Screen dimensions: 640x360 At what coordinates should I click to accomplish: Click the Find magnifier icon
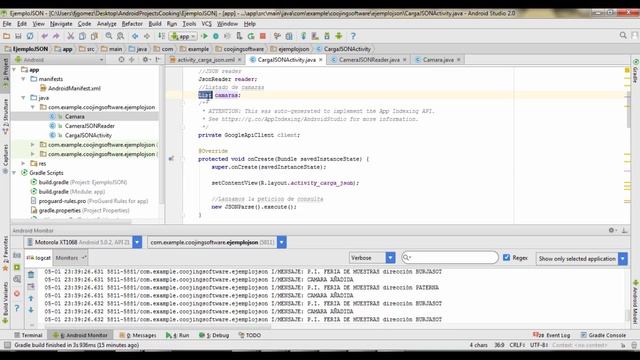[x=109, y=36]
